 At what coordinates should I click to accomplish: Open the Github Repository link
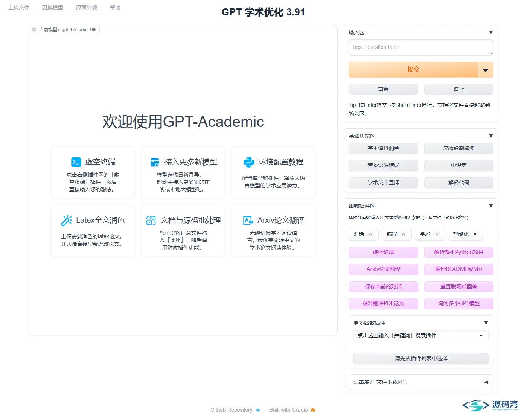pyautogui.click(x=231, y=410)
